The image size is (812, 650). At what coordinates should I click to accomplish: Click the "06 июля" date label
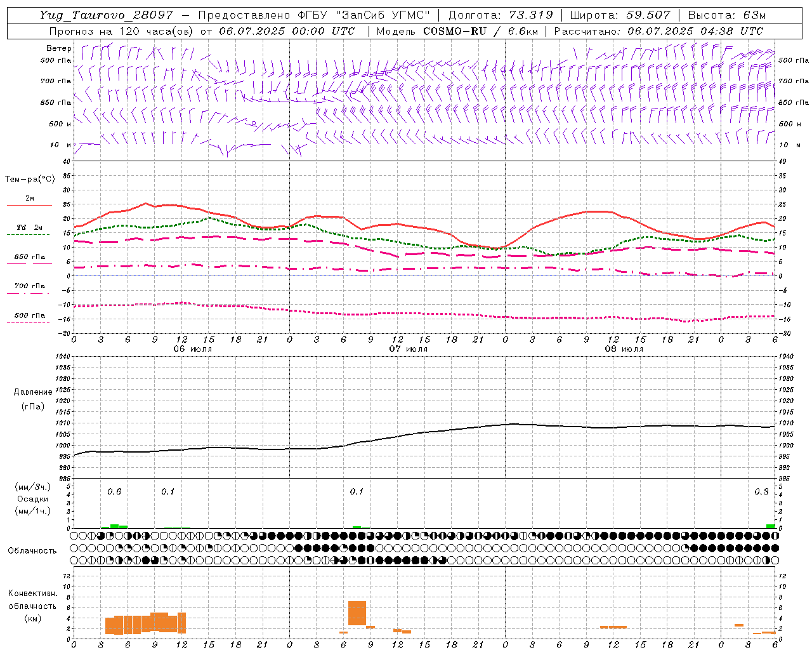coord(193,349)
